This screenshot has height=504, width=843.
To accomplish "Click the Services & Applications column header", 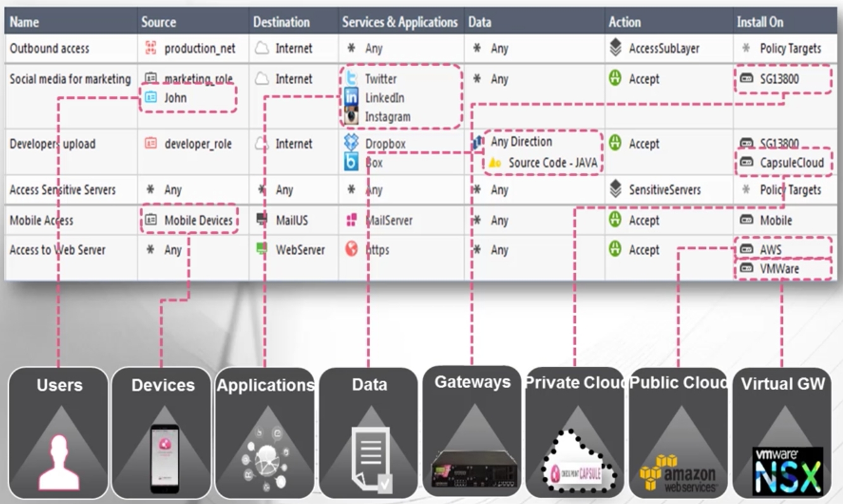I will click(400, 22).
